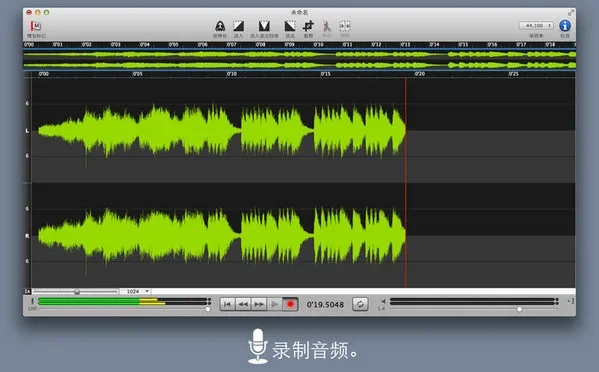Click the Add Marker (增加标记) flag icon
This screenshot has width=599, height=372.
36,26
